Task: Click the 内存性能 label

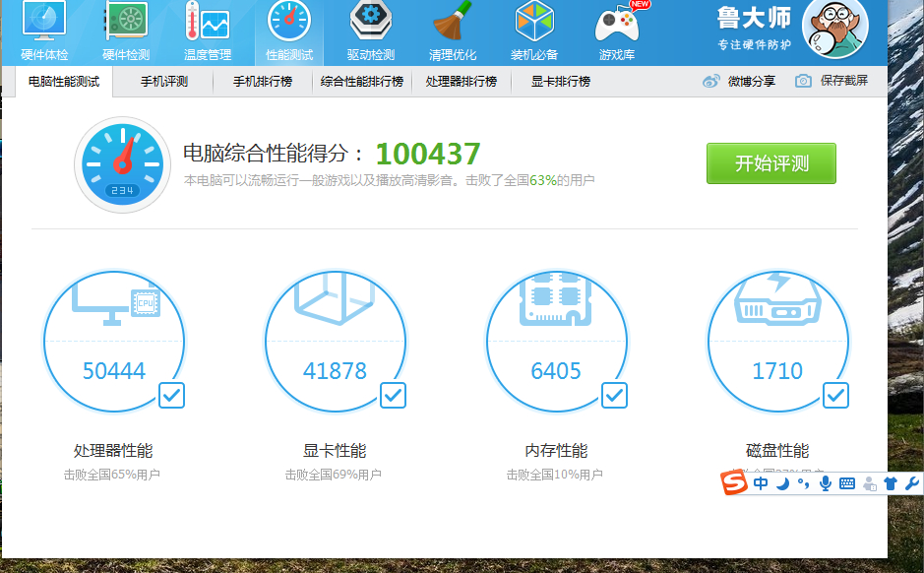Action: point(556,451)
